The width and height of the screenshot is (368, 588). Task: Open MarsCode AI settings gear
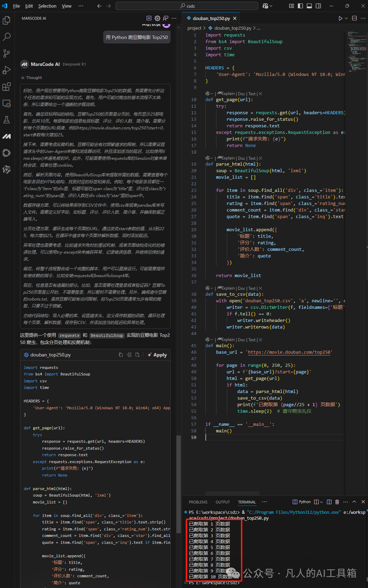157,18
